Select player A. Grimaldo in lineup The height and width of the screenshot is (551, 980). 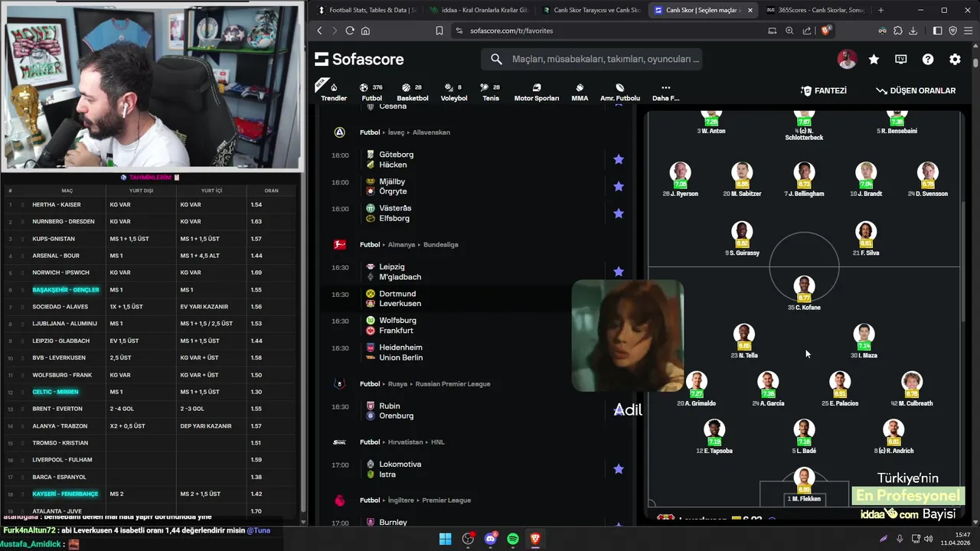click(696, 389)
